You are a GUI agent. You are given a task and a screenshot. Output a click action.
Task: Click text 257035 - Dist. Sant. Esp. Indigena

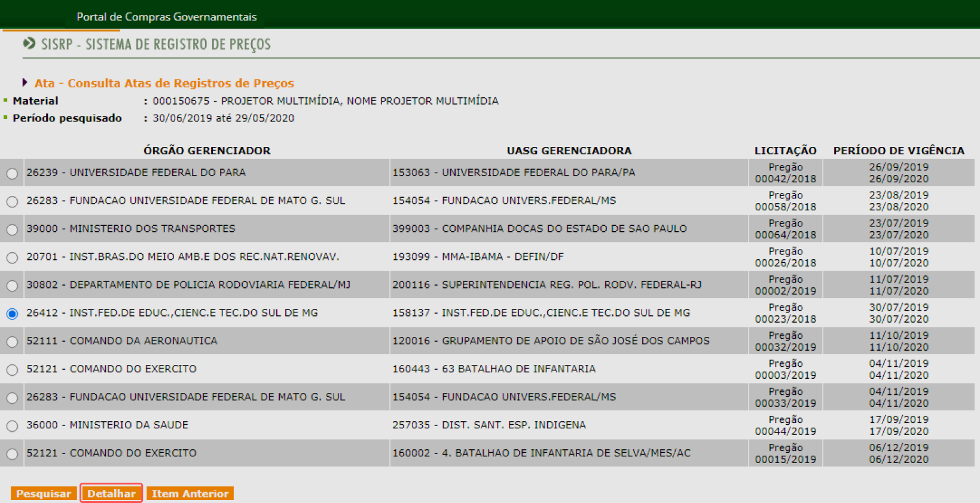(489, 425)
